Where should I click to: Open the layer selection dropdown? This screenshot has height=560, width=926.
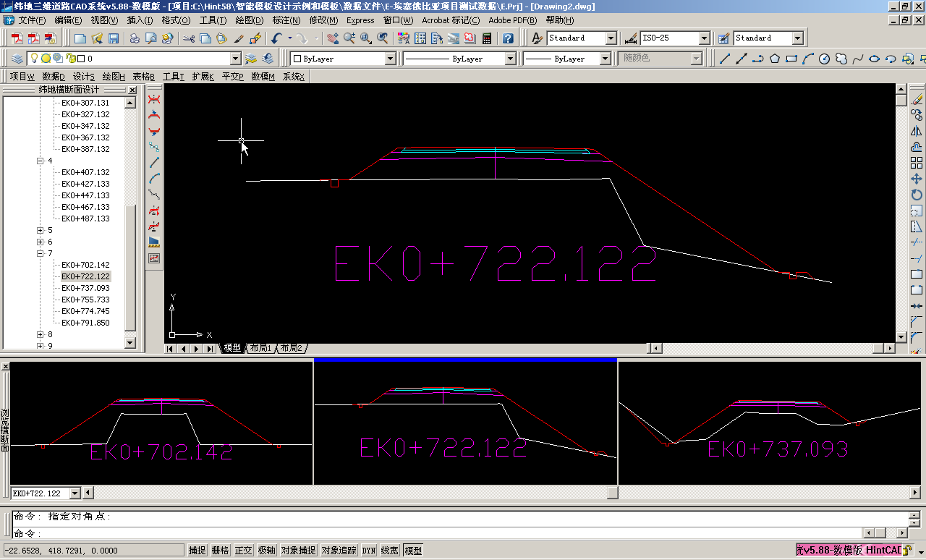pos(235,59)
